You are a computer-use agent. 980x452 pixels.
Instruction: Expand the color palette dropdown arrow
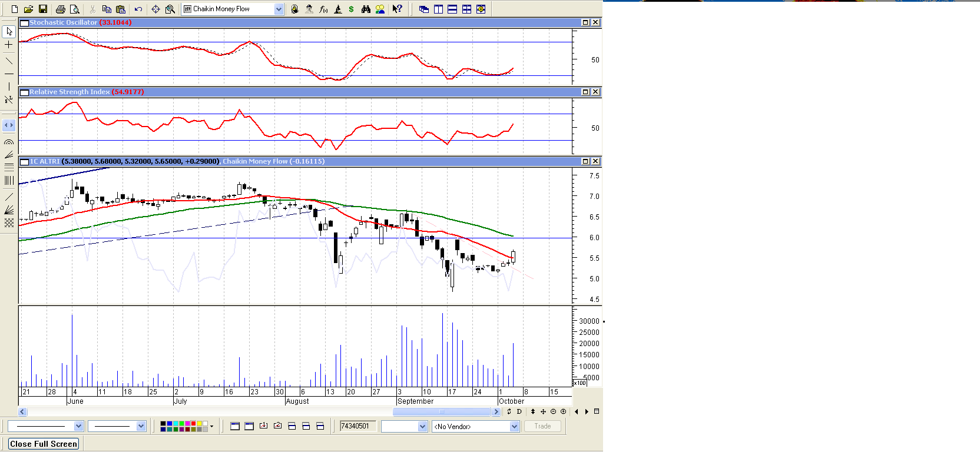click(211, 426)
